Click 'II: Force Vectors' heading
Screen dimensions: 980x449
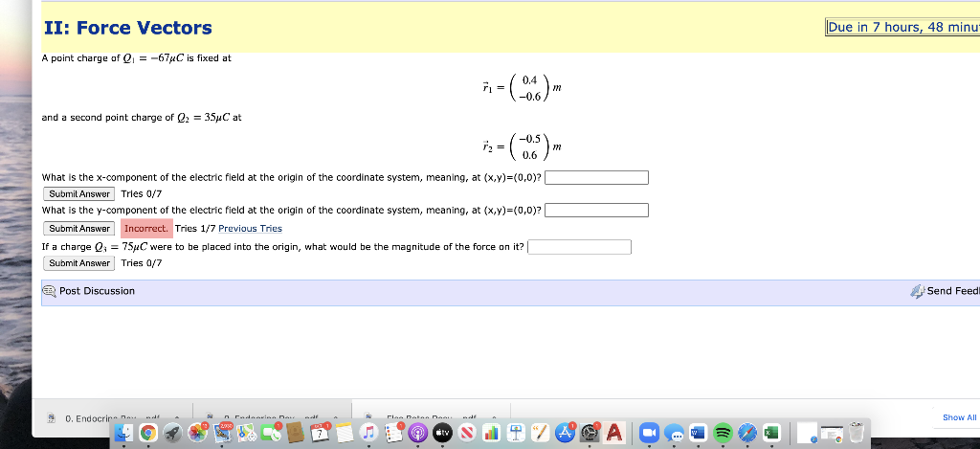pyautogui.click(x=128, y=28)
